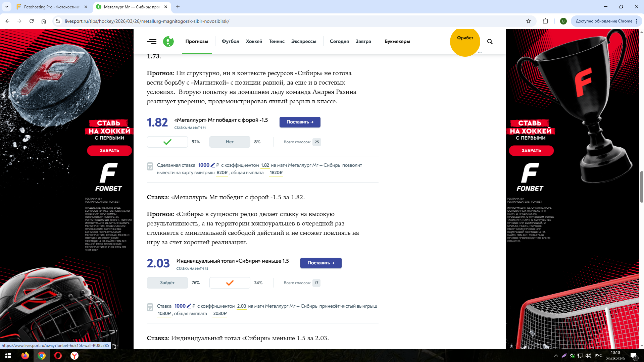Show hidden system tray icons
This screenshot has width=644, height=362.
[x=556, y=356]
